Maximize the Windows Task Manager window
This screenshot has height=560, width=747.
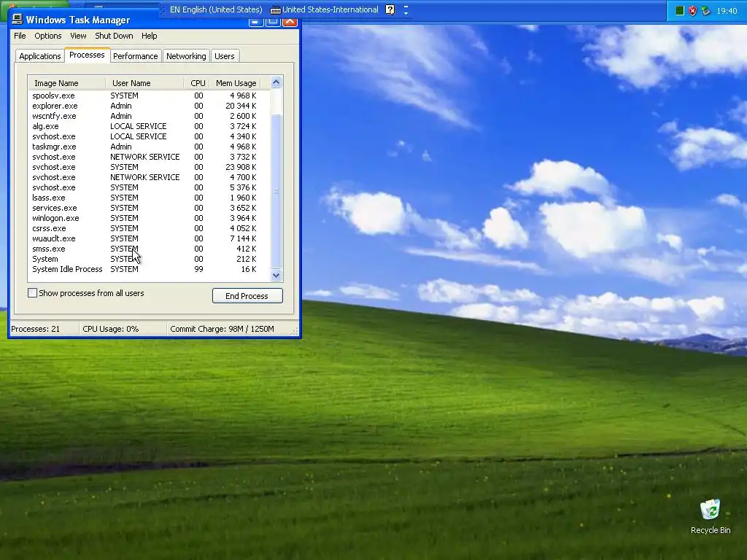point(273,21)
